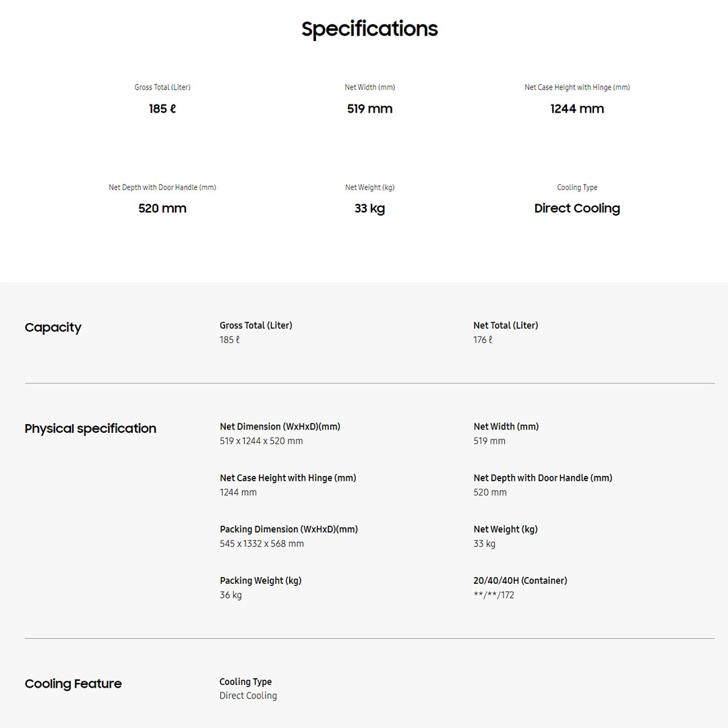Select the large 33 kg summary value

point(369,208)
